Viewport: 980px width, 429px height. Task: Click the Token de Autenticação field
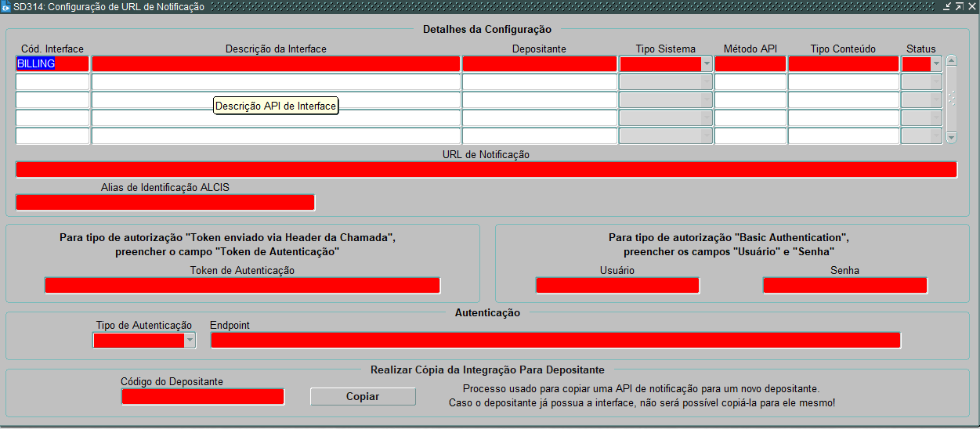(x=242, y=286)
